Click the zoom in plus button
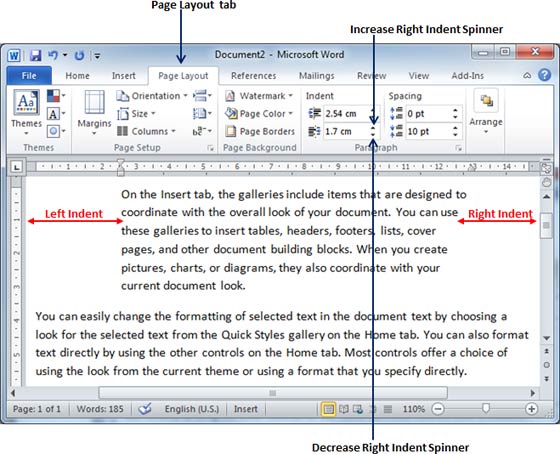The height and width of the screenshot is (454, 560). (x=531, y=409)
